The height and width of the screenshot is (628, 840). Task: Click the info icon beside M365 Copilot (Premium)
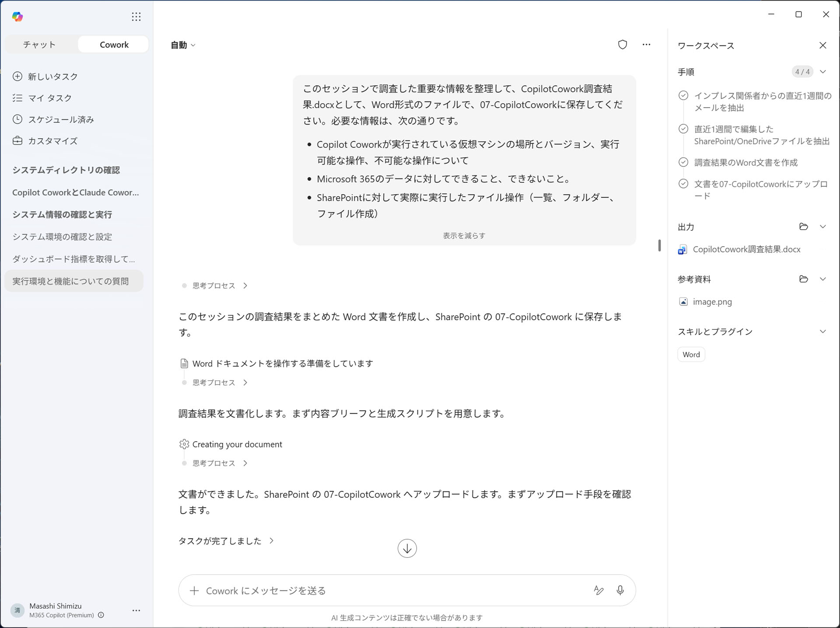(101, 615)
